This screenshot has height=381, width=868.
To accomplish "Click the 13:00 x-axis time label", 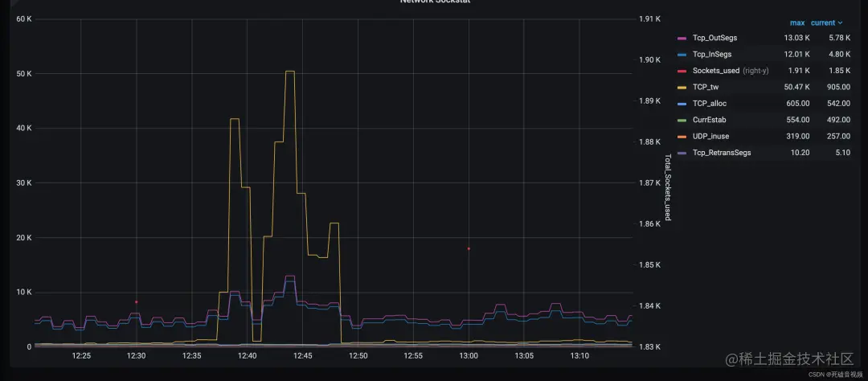I will [469, 355].
